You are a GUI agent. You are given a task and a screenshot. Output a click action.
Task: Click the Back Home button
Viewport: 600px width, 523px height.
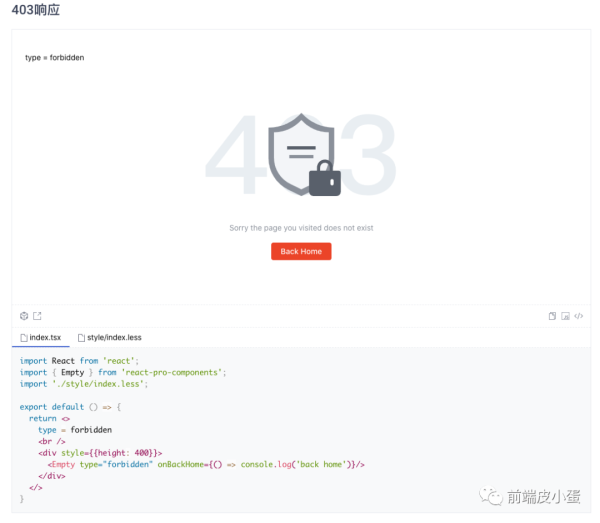pyautogui.click(x=301, y=251)
